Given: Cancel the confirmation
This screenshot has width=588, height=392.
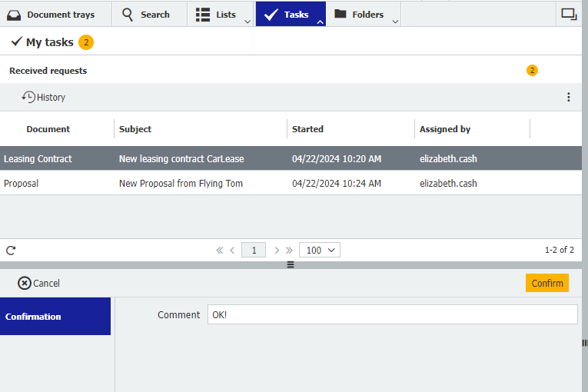Looking at the screenshot, I should 39,283.
